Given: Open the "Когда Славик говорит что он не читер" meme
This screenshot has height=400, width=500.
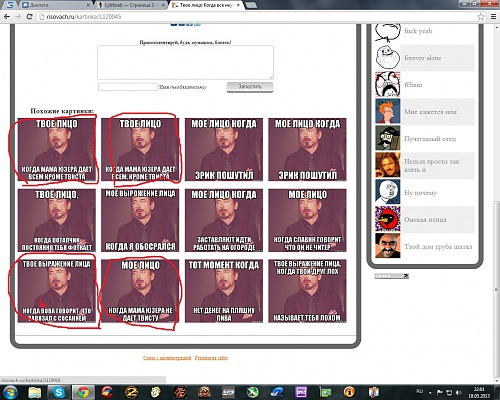Looking at the screenshot, I should coord(307,220).
